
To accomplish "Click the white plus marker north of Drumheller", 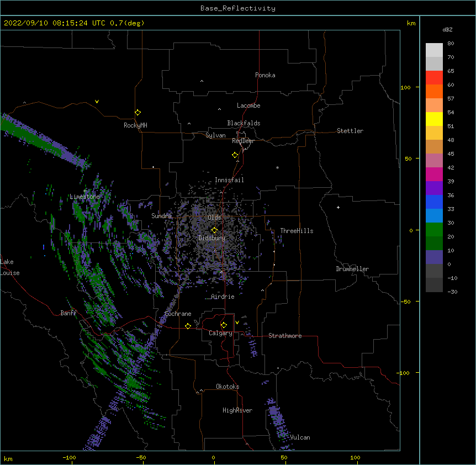I will tap(338, 207).
